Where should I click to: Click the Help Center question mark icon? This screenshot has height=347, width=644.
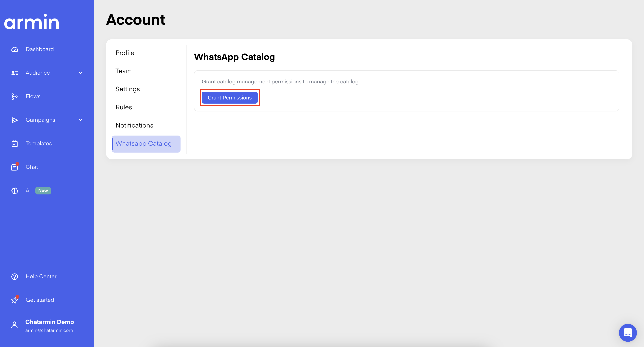[x=15, y=277]
